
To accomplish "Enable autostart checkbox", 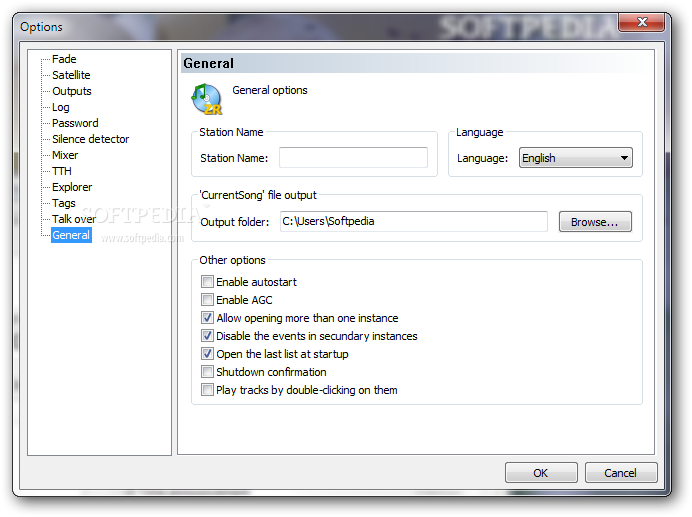I will 207,282.
